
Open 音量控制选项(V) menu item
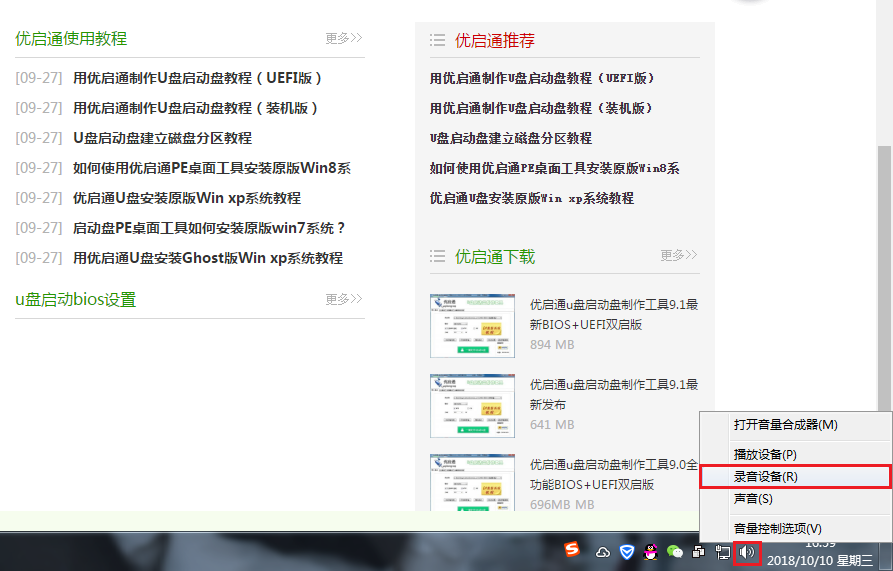click(777, 528)
